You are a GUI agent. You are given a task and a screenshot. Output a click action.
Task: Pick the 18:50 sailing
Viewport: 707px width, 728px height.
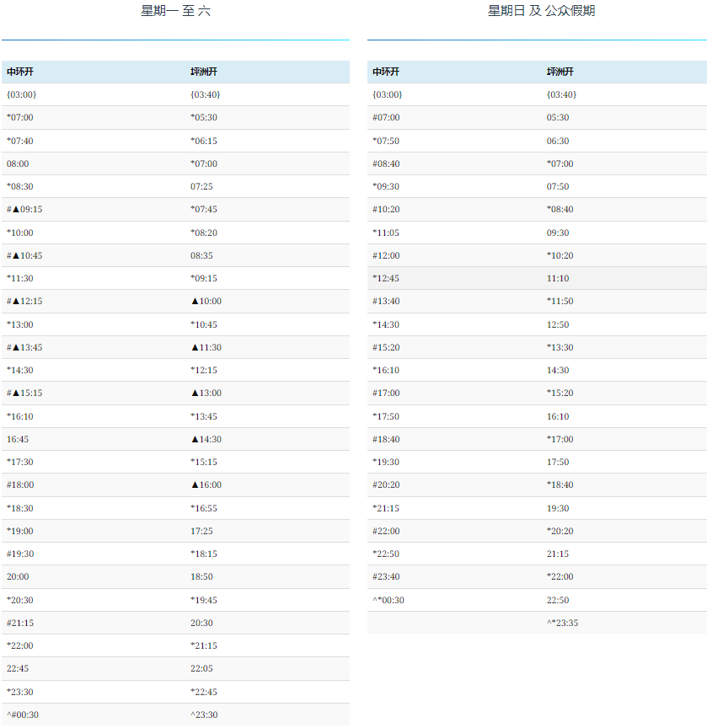coord(201,576)
